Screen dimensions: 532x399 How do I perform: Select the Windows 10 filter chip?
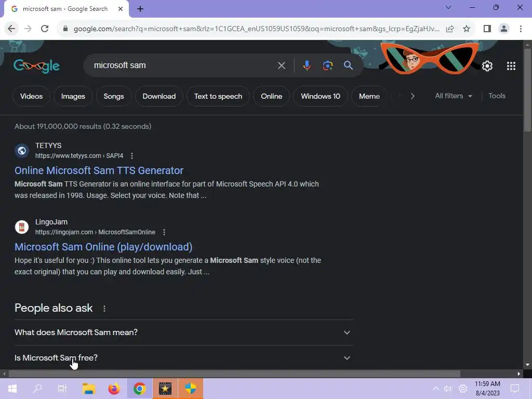(321, 96)
